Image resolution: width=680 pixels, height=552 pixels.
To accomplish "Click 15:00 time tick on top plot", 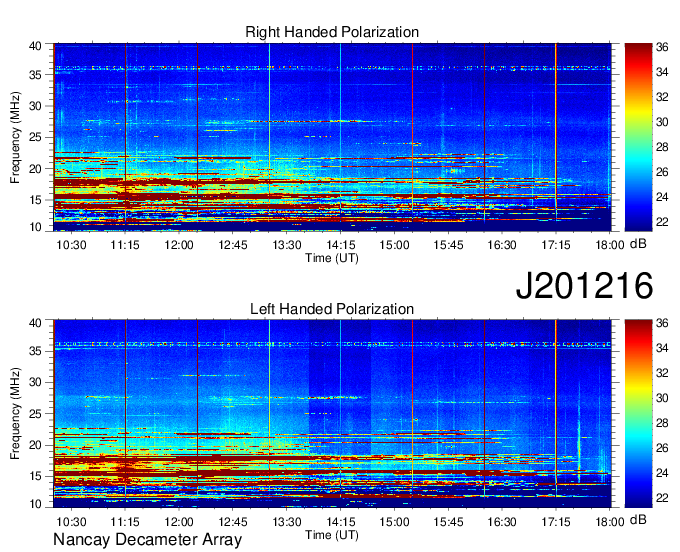I will 394,245.
